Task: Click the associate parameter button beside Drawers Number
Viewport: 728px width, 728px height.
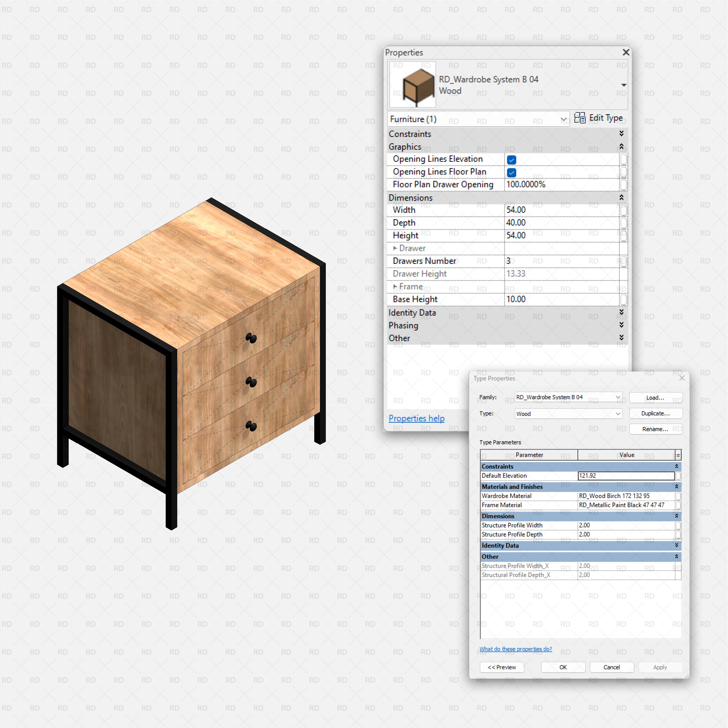Action: 624,261
